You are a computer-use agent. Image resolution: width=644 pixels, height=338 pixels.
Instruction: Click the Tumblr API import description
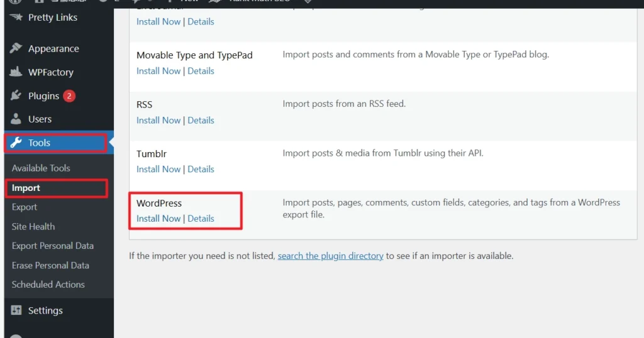pyautogui.click(x=383, y=153)
